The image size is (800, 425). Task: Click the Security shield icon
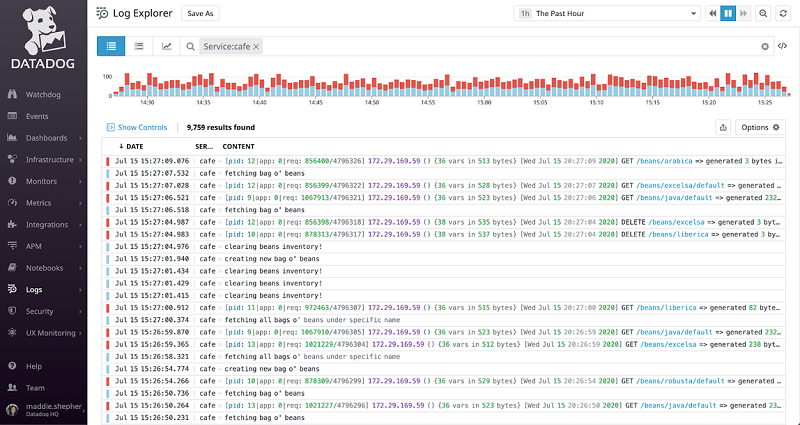(12, 311)
